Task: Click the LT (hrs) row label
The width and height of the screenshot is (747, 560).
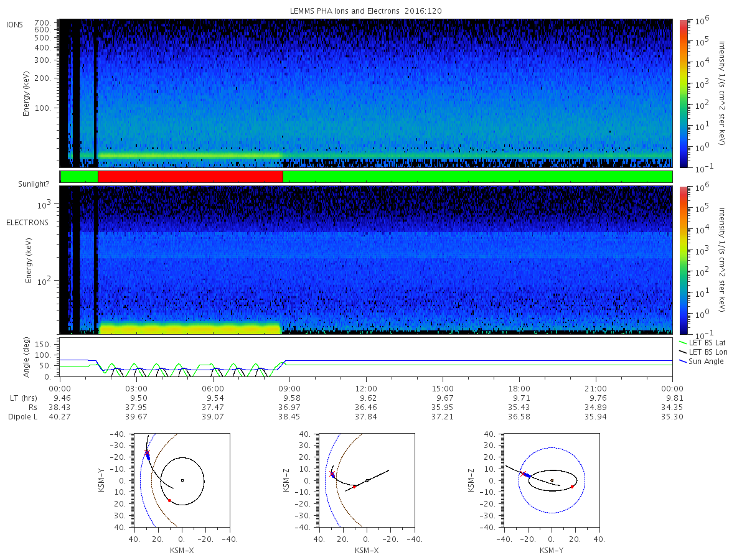Action: point(25,398)
